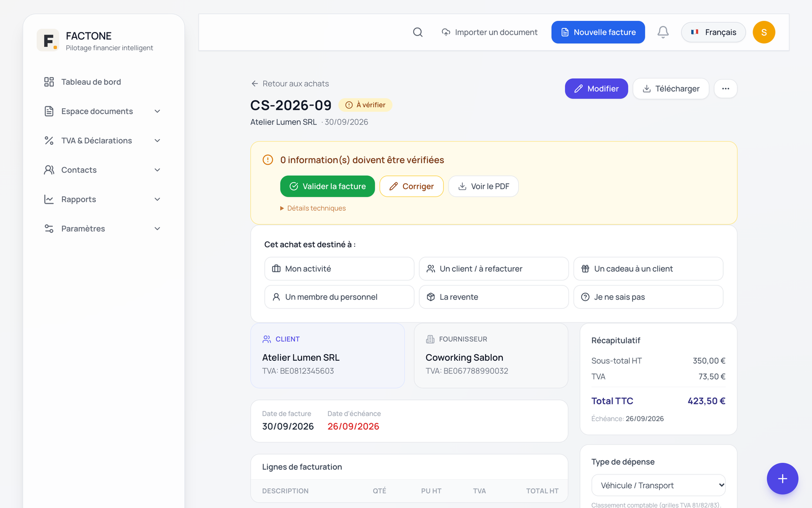
Task: Select Un cadeau à un client option
Action: (x=648, y=269)
